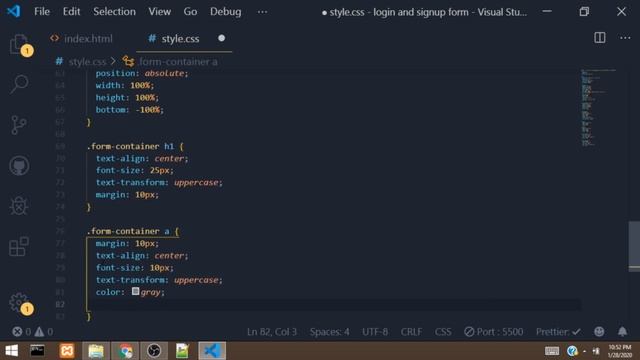
Task: Click the help question mark tray icon
Action: tap(572, 351)
